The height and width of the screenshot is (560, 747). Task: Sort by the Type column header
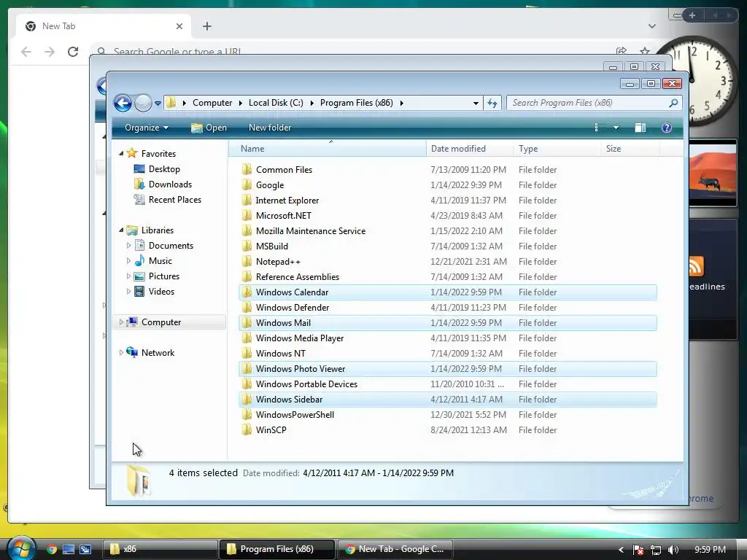pyautogui.click(x=557, y=149)
